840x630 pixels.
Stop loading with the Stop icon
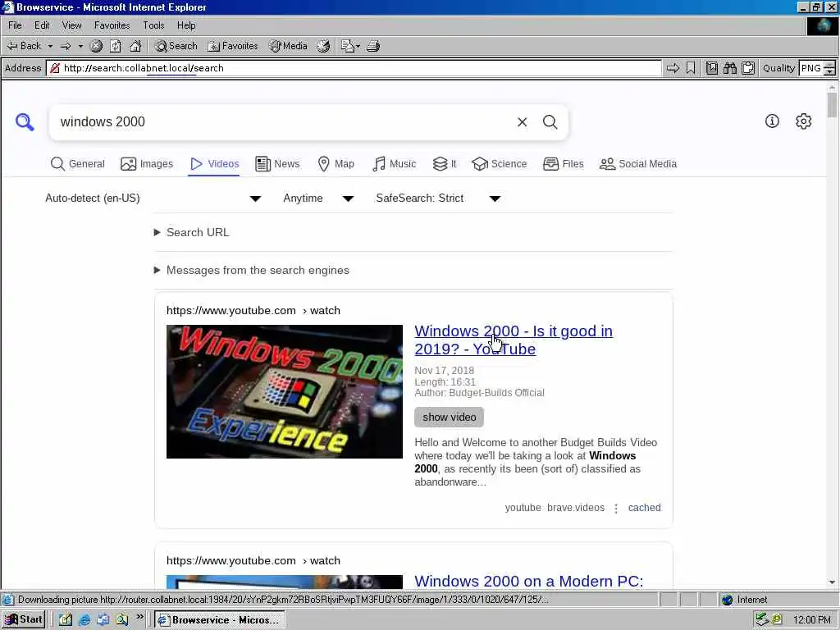97,46
